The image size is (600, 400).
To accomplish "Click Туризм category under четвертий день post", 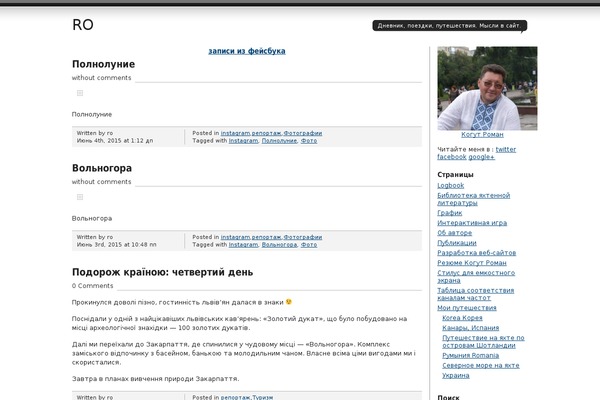I will point(262,397).
